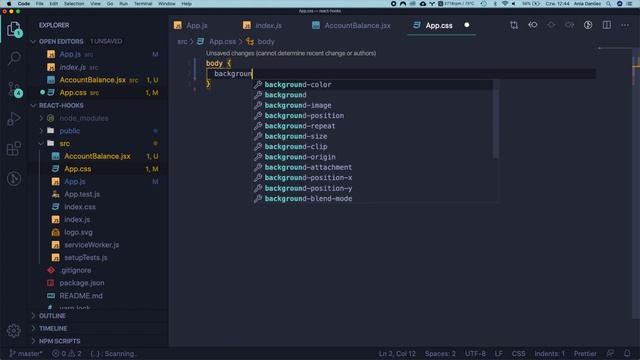Click LF end-of-line setting
The height and width of the screenshot is (360, 640).
(x=498, y=353)
